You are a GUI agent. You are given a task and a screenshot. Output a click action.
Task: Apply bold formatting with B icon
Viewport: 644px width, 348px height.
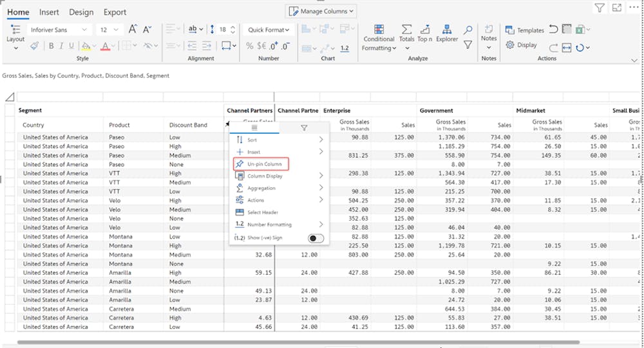(52, 46)
